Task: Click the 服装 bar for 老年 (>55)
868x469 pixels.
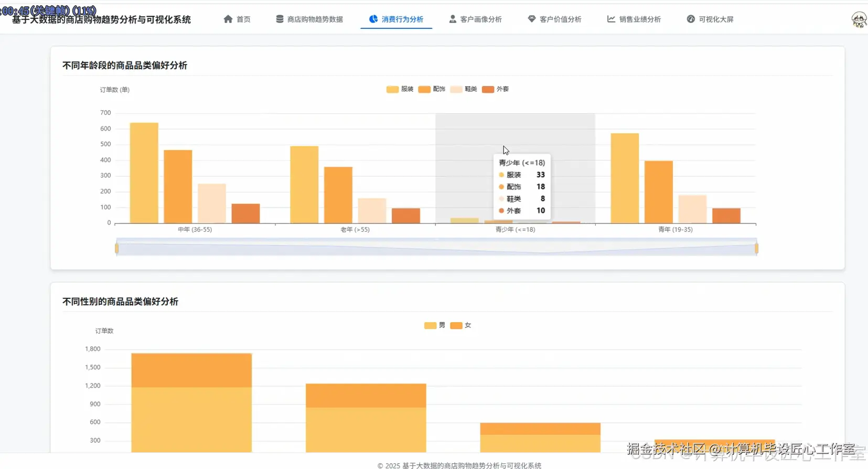Action: click(304, 185)
